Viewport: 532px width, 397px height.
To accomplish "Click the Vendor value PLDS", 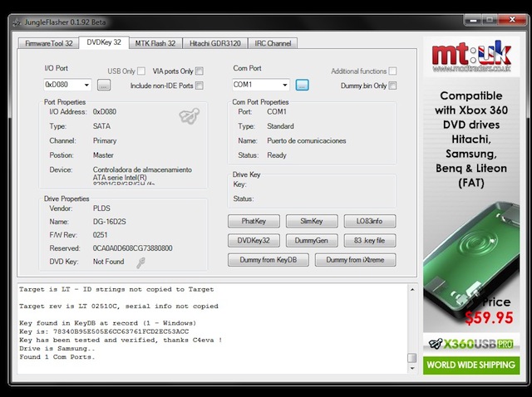I will pos(101,208).
